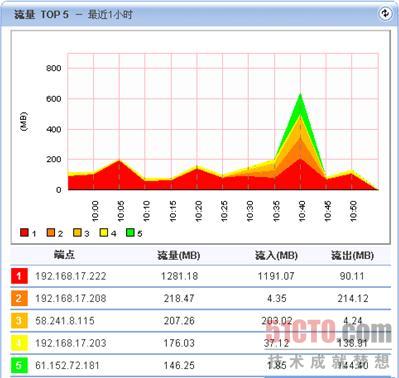
Task: Click the amber rank 3 badge in the table
Action: (19, 321)
